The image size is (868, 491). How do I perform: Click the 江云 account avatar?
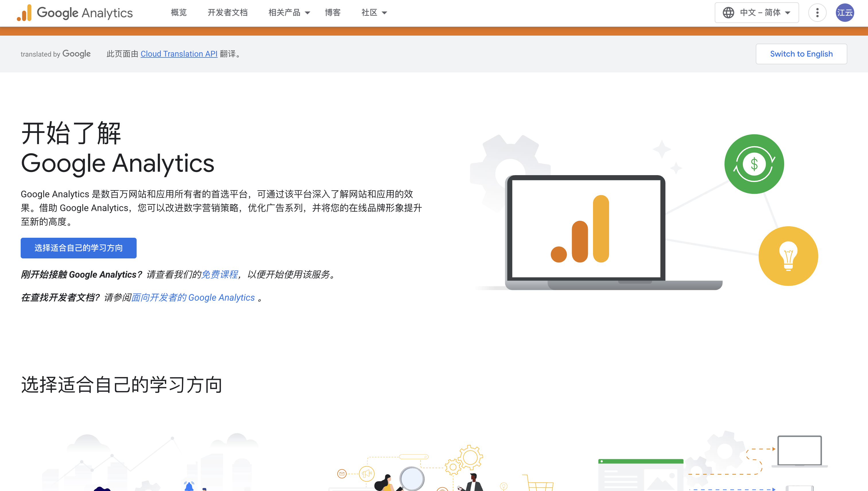click(x=844, y=13)
